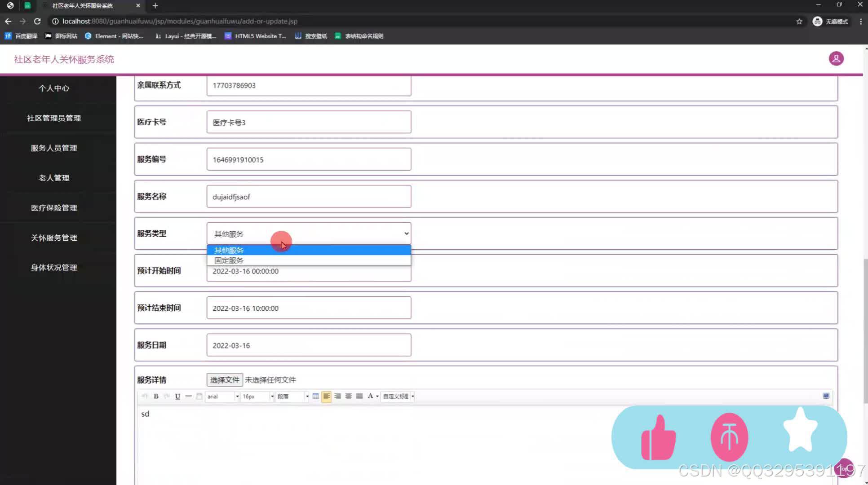Click the font color A icon
Viewport: 868px width, 485px height.
pyautogui.click(x=370, y=396)
